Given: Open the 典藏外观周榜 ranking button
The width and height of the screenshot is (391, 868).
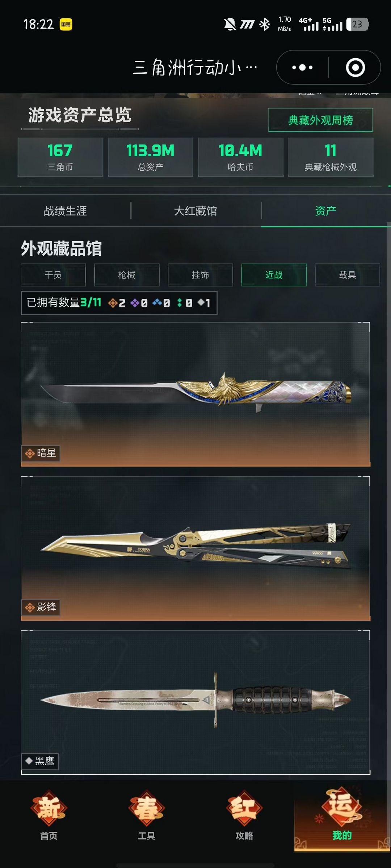Looking at the screenshot, I should [x=320, y=120].
